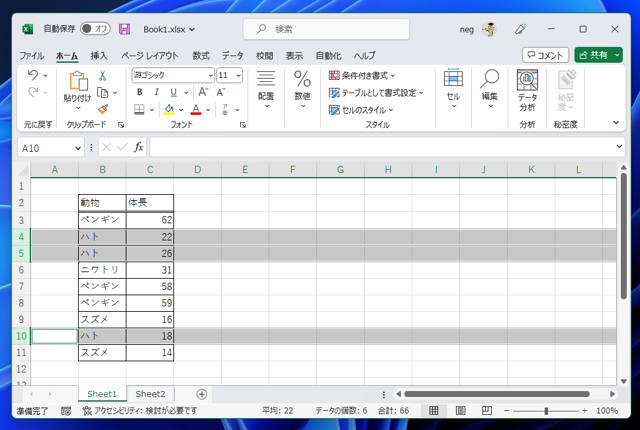Click the Undo arrow icon
Viewport: 640px width, 430px height.
pos(33,75)
